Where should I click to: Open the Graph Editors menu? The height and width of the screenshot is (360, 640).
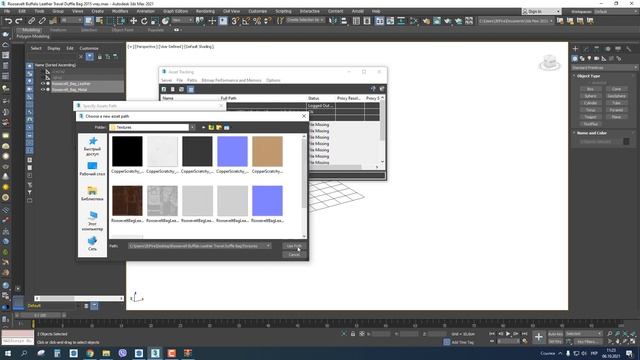pos(176,11)
